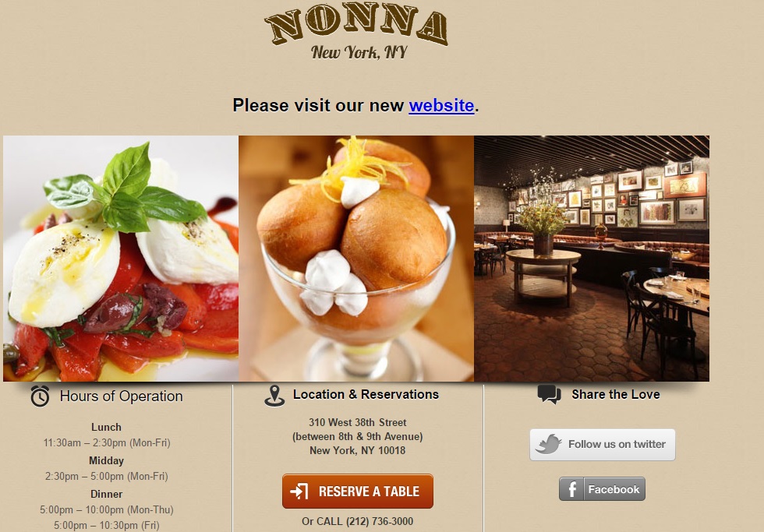Click the 310 West 38th Street address
Viewport: 764px width, 532px height.
click(358, 422)
